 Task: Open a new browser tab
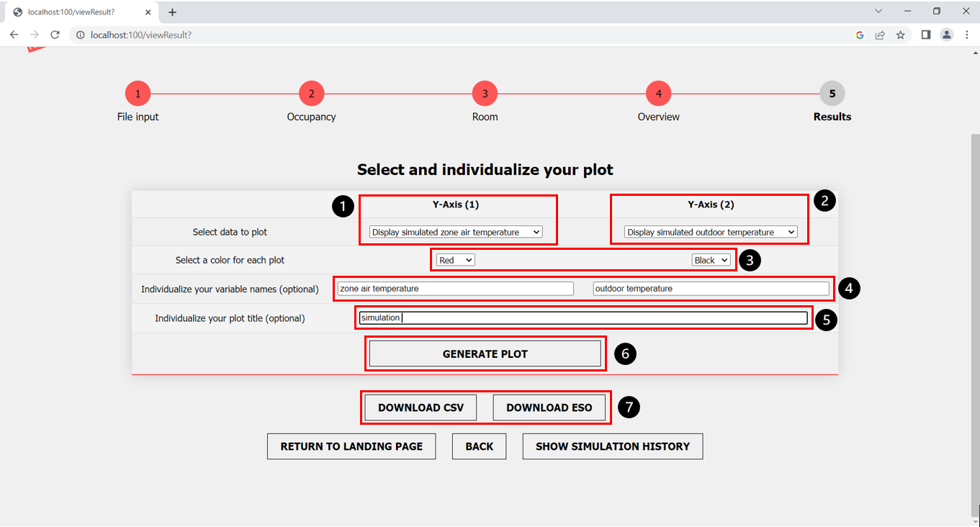tap(172, 12)
